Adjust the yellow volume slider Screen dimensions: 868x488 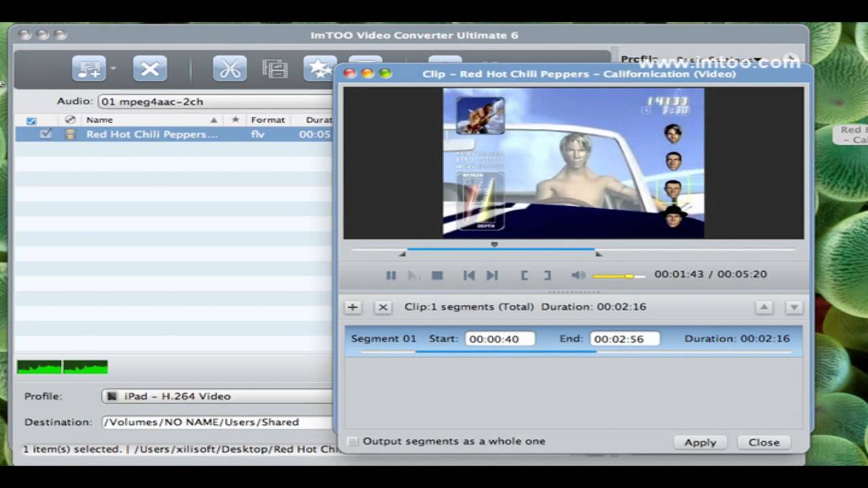point(618,276)
